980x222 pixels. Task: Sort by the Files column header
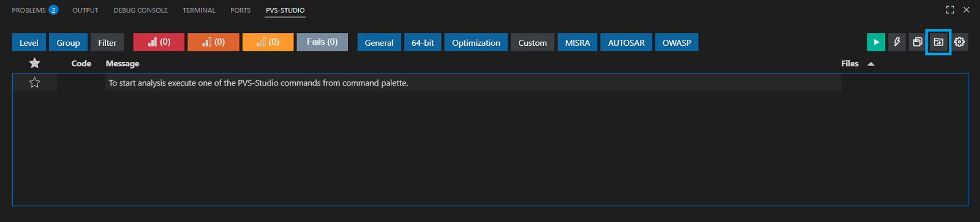(850, 64)
